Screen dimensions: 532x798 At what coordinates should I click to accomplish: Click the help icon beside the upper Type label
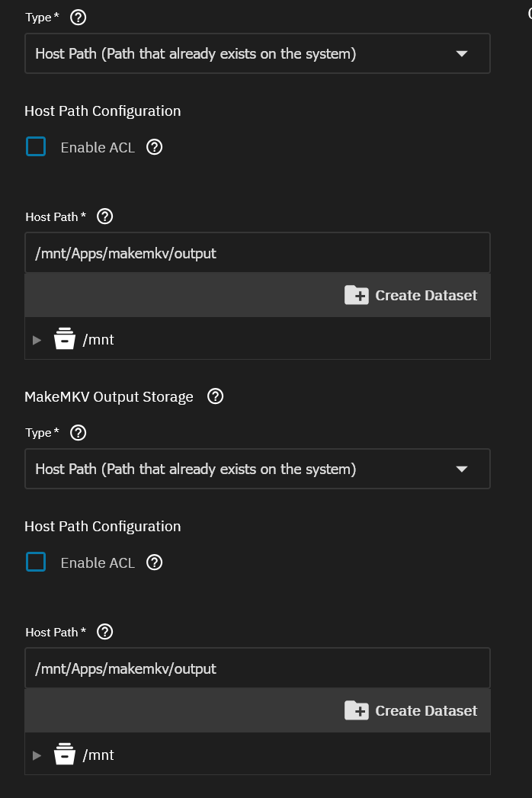coord(78,18)
